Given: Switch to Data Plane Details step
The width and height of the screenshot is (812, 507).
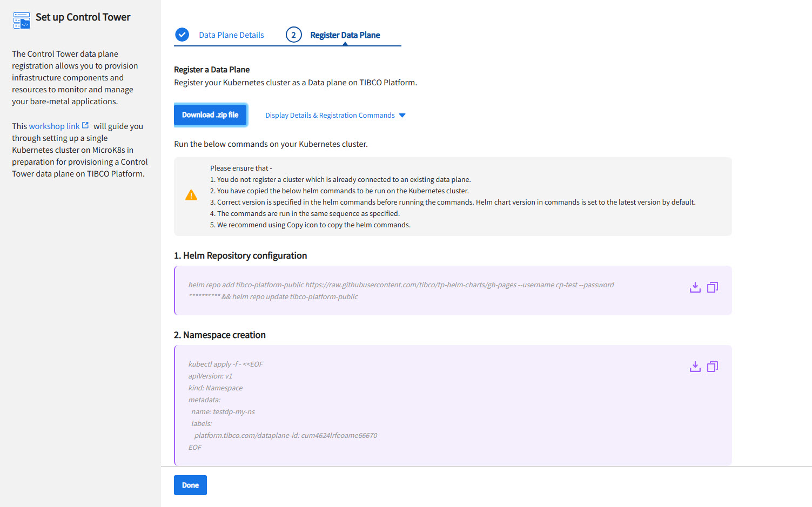Looking at the screenshot, I should (231, 35).
